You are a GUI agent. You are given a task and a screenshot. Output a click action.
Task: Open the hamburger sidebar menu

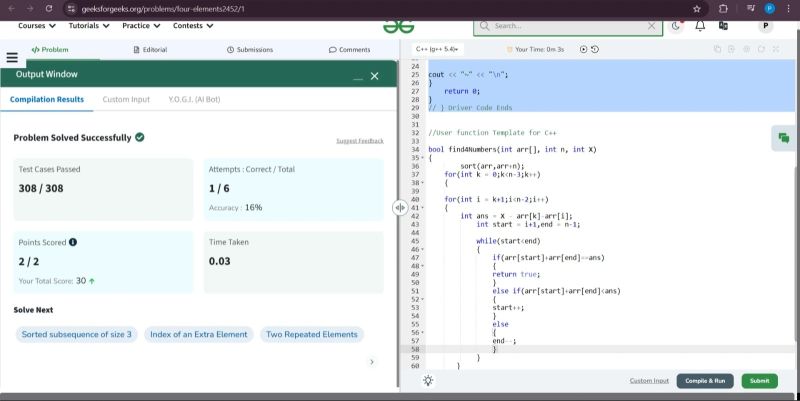[12, 58]
